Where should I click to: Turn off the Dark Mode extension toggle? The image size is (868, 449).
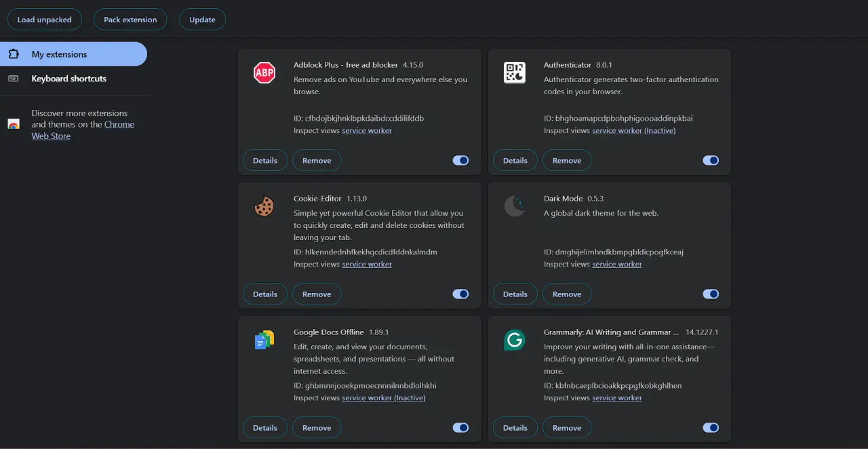coord(711,294)
